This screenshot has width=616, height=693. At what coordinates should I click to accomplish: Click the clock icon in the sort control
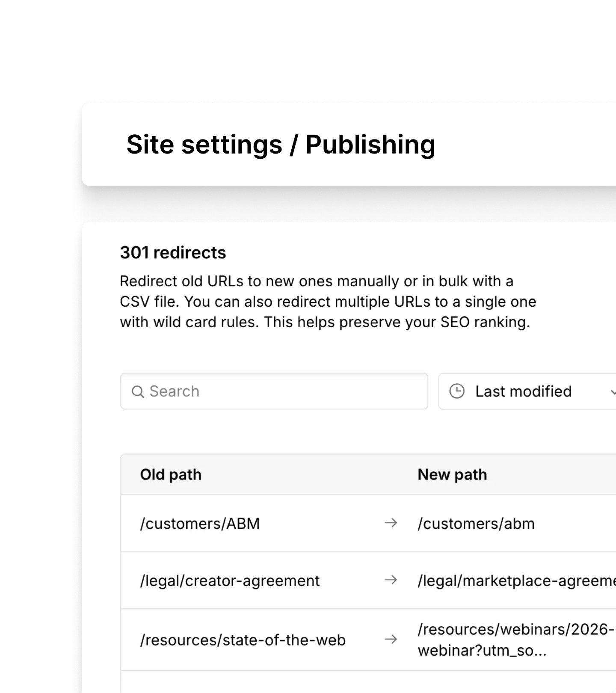457,391
